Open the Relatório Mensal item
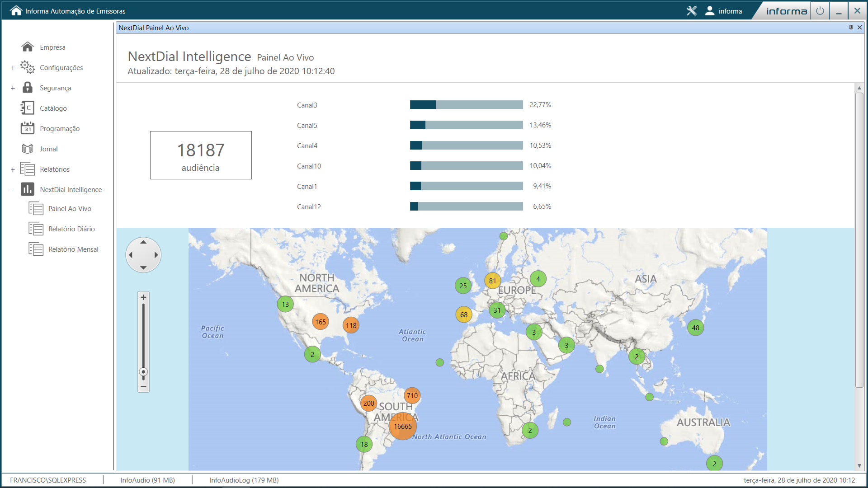This screenshot has height=488, width=868. pyautogui.click(x=73, y=249)
